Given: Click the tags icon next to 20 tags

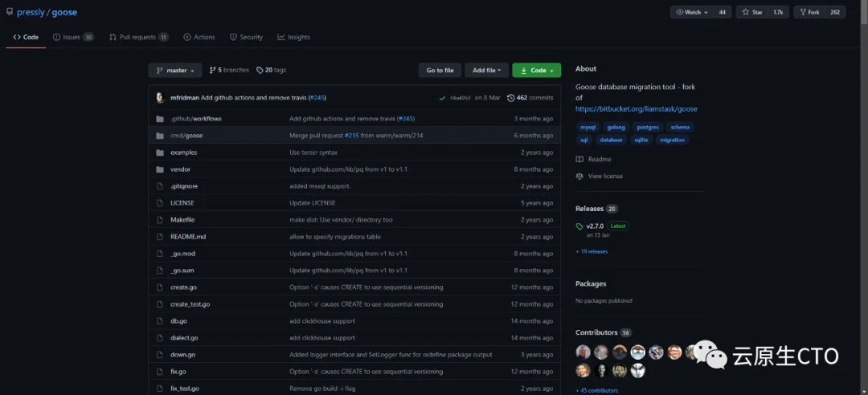Looking at the screenshot, I should 260,71.
